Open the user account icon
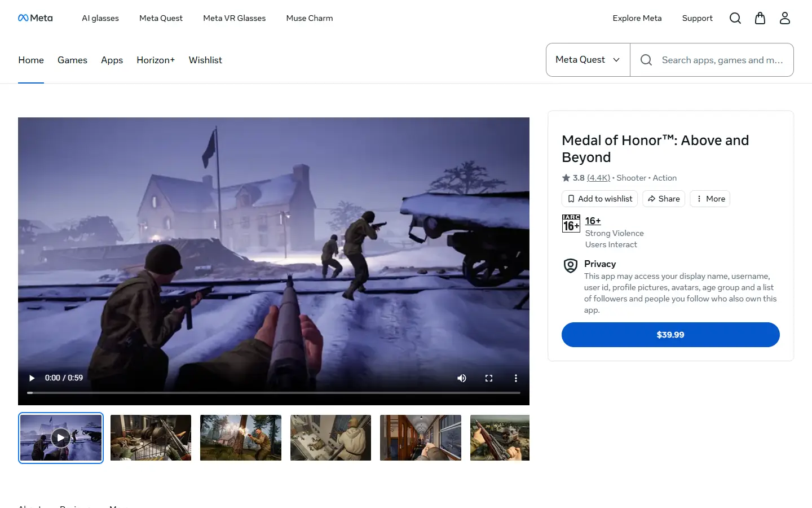Image resolution: width=812 pixels, height=508 pixels. coord(785,18)
